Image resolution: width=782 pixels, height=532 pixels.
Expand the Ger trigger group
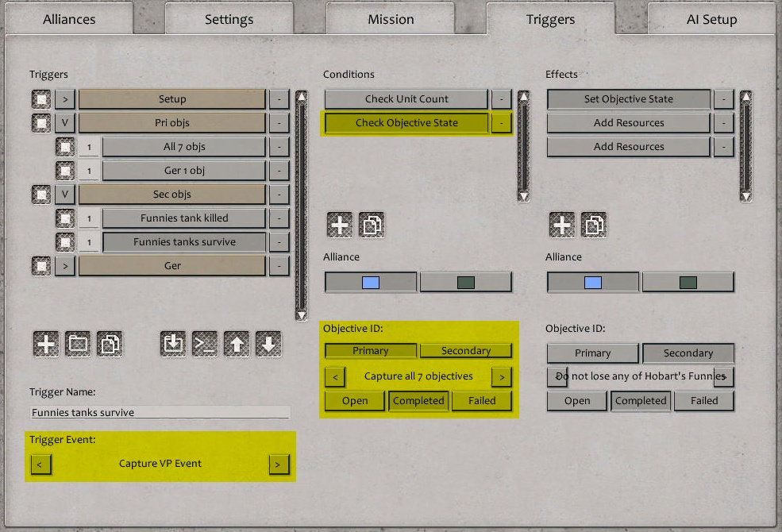(x=64, y=265)
